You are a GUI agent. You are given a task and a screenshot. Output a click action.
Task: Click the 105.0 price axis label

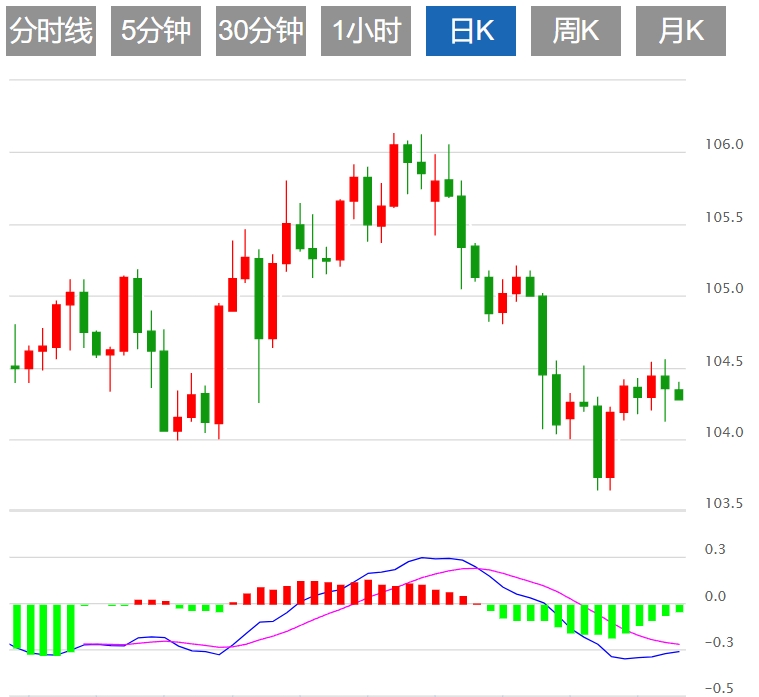pos(725,289)
